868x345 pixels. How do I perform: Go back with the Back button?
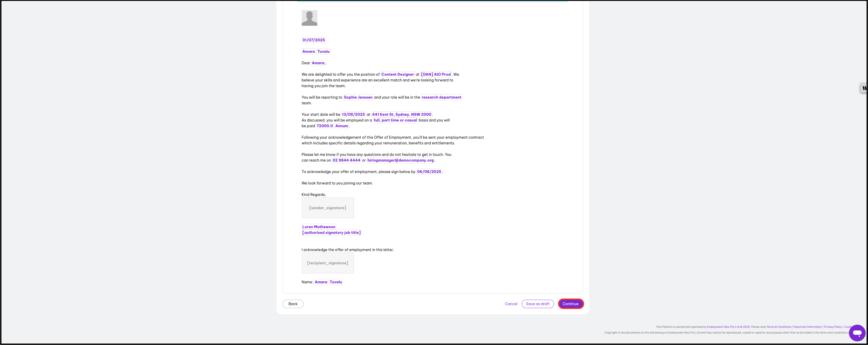(293, 304)
